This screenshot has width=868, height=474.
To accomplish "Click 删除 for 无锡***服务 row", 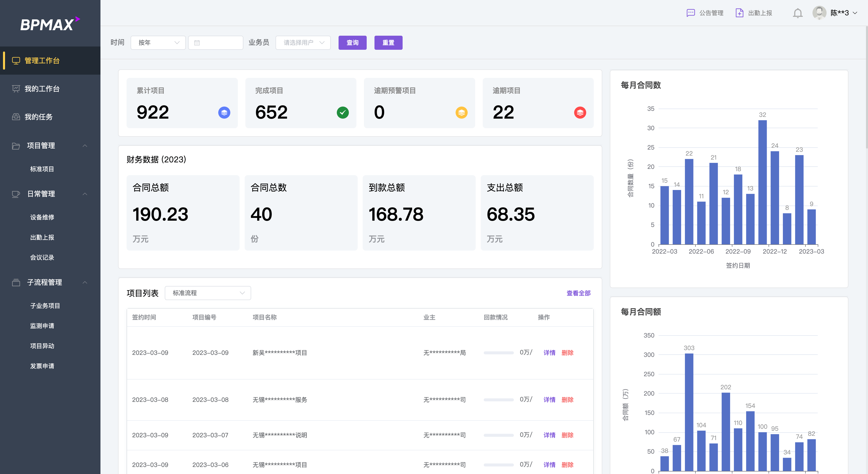I will click(x=567, y=400).
